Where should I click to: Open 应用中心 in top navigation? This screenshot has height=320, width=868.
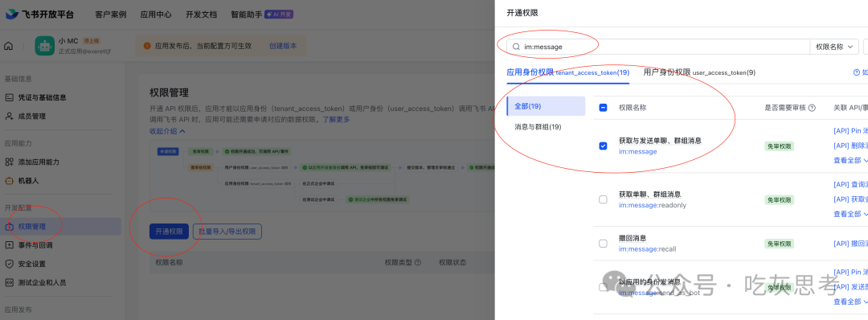(x=156, y=14)
